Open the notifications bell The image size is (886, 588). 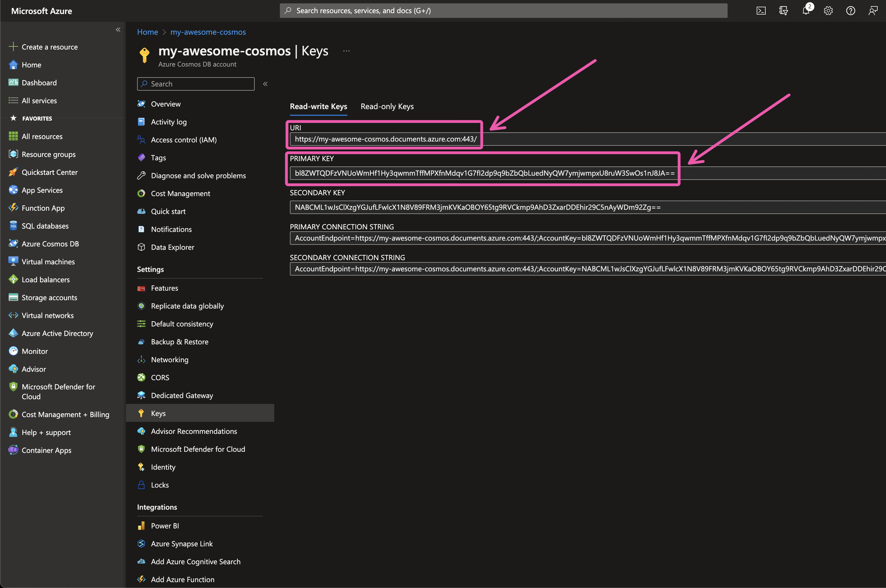point(806,11)
